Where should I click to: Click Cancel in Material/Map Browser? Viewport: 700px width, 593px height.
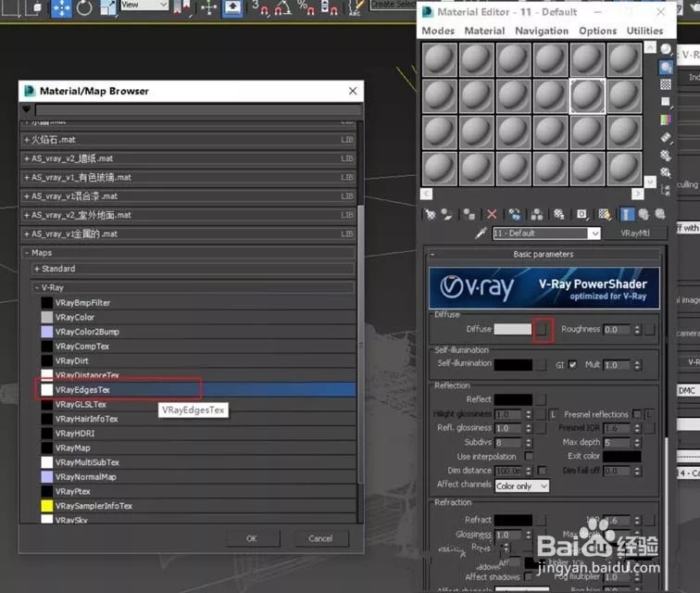coord(321,538)
